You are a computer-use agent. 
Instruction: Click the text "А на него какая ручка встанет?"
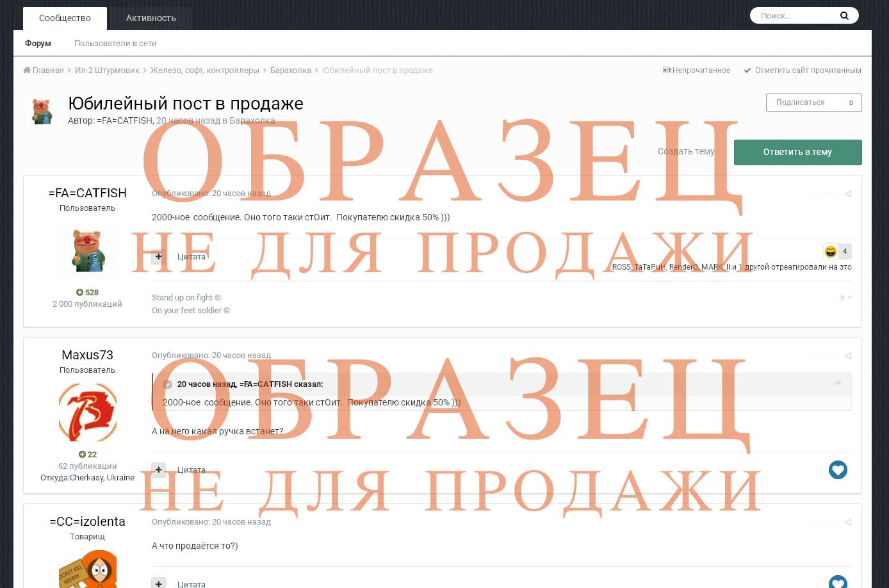(217, 431)
